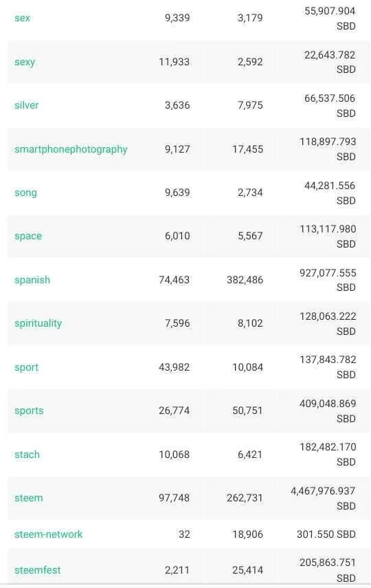Select the 301.550 SBD payout cell
Viewport: 371px width, 588px height.
326,534
